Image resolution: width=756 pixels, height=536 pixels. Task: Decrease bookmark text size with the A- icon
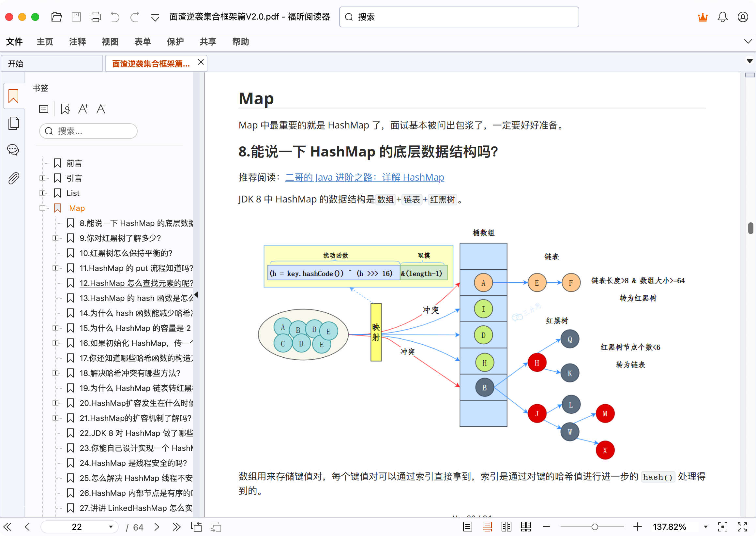(101, 109)
